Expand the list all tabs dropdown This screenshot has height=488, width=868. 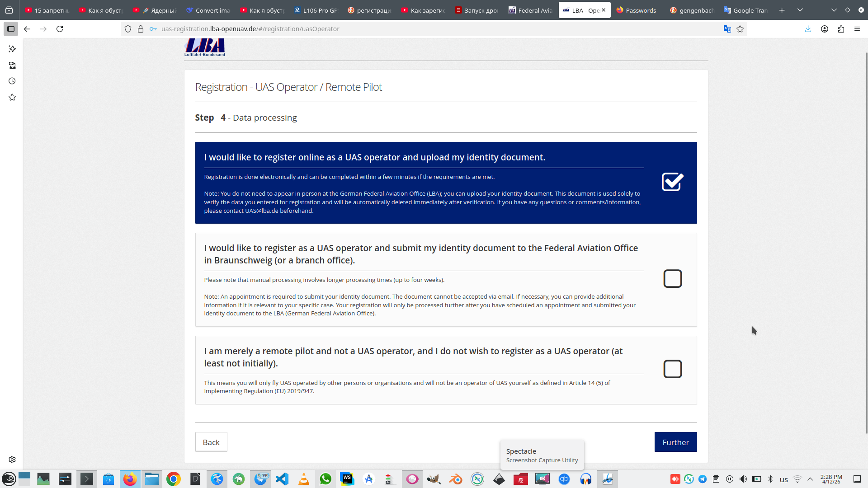click(x=800, y=10)
